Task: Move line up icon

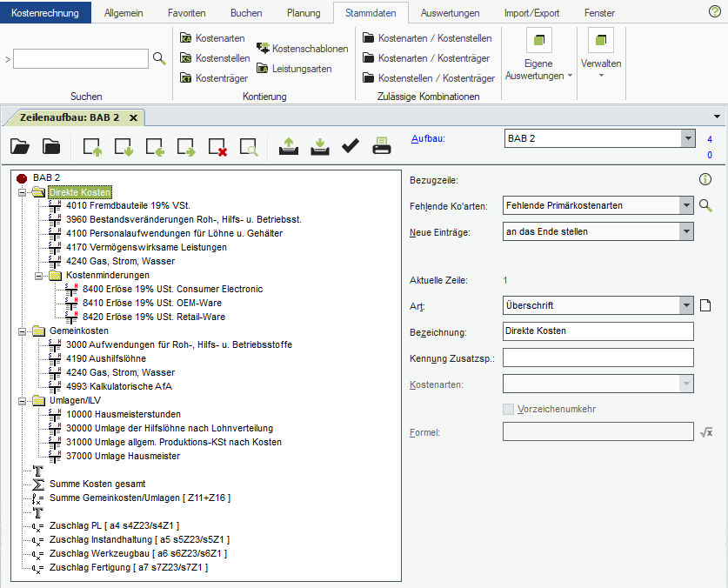Action: pyautogui.click(x=92, y=147)
